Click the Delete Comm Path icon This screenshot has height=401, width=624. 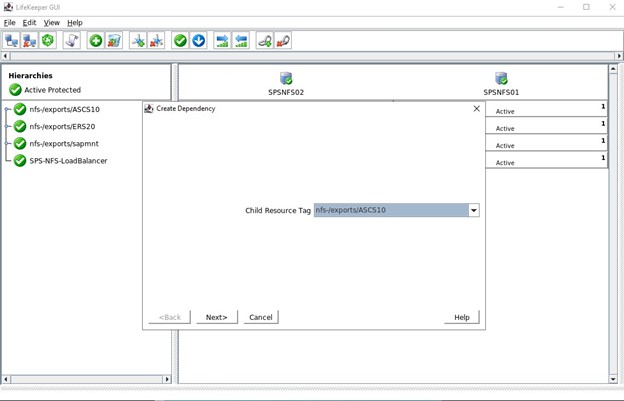click(x=156, y=41)
